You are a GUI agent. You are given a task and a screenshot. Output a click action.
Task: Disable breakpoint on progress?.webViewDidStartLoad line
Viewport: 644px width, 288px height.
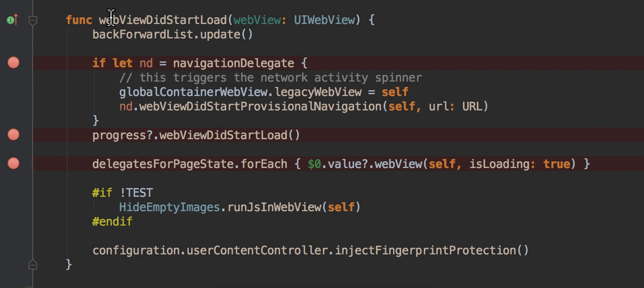click(x=13, y=134)
